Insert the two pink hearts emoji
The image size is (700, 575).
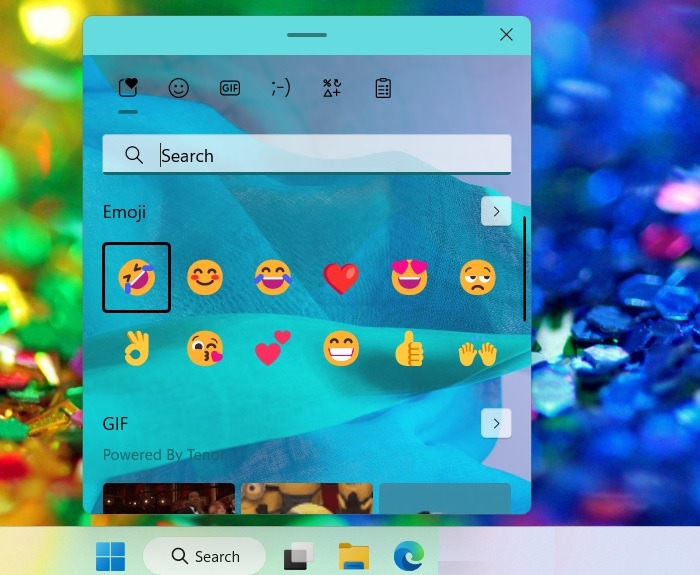[x=273, y=348]
